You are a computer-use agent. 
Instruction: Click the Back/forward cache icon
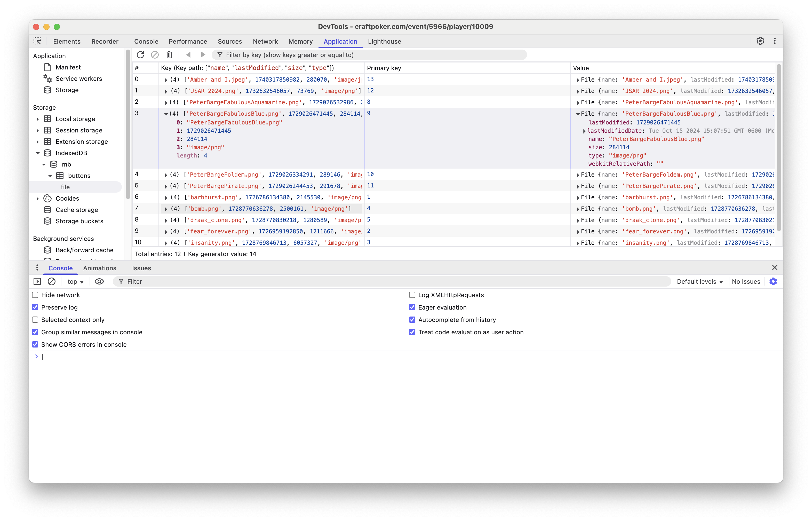coord(48,250)
